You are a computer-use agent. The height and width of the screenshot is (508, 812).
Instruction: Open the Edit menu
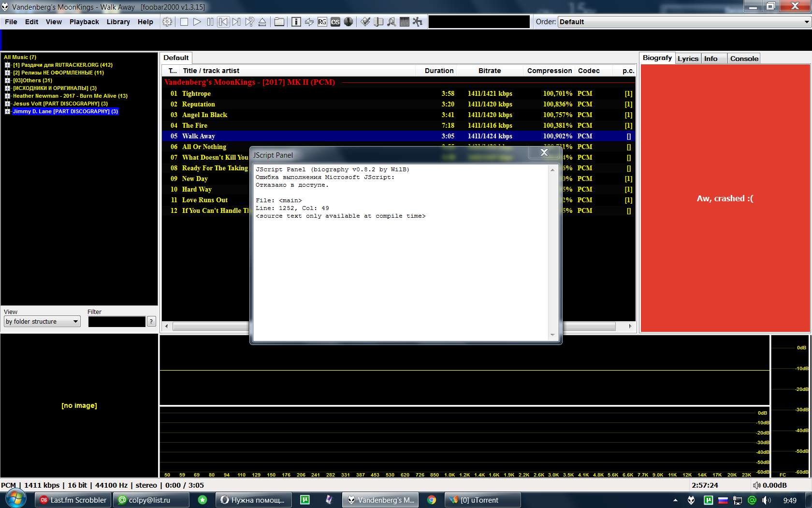tap(31, 22)
